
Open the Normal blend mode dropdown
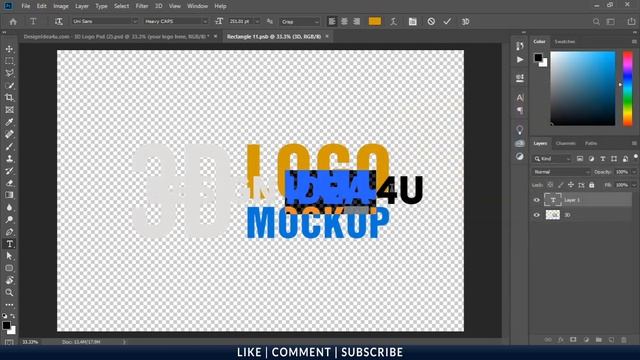coord(561,172)
